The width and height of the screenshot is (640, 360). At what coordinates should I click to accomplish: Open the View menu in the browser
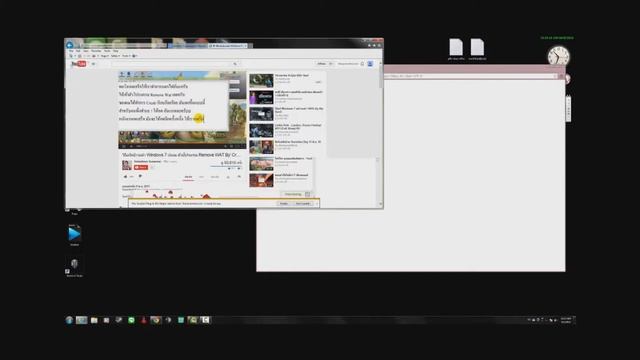[86, 51]
